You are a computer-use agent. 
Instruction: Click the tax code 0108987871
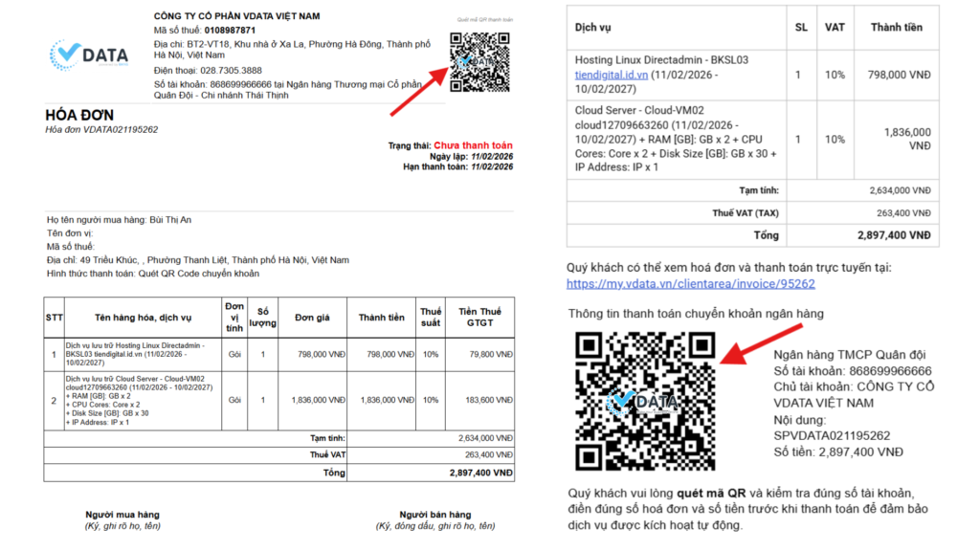[230, 30]
